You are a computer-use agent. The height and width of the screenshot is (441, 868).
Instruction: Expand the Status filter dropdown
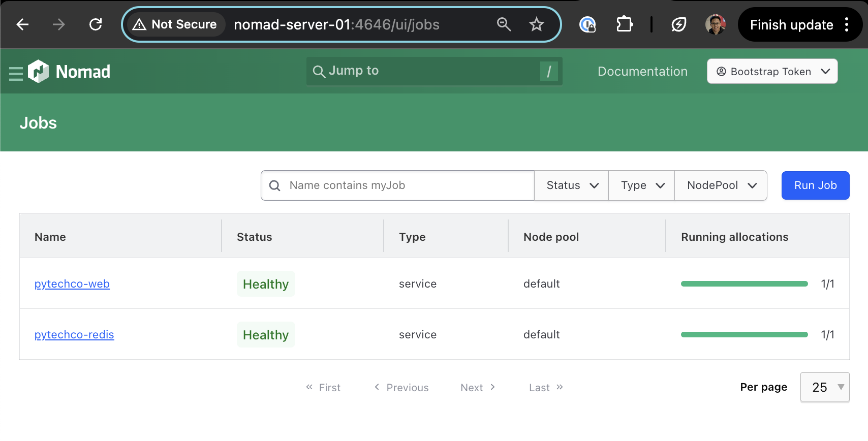click(x=572, y=185)
